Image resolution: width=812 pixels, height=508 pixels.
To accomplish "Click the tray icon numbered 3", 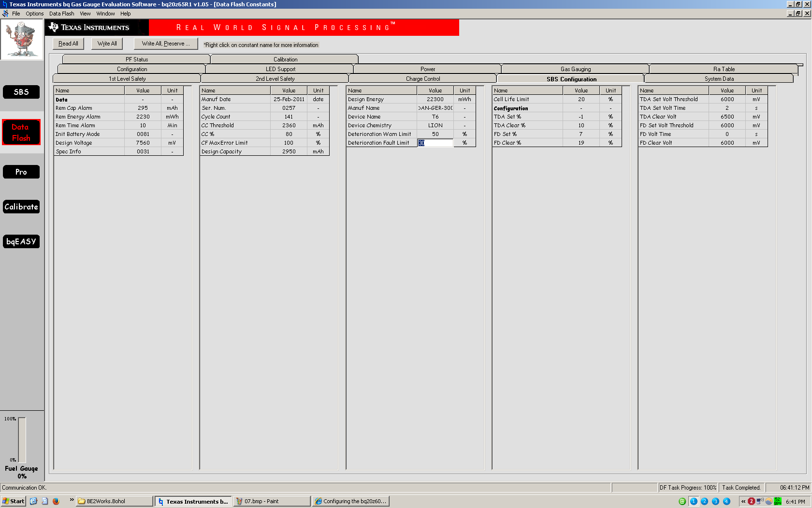I will click(x=715, y=501).
